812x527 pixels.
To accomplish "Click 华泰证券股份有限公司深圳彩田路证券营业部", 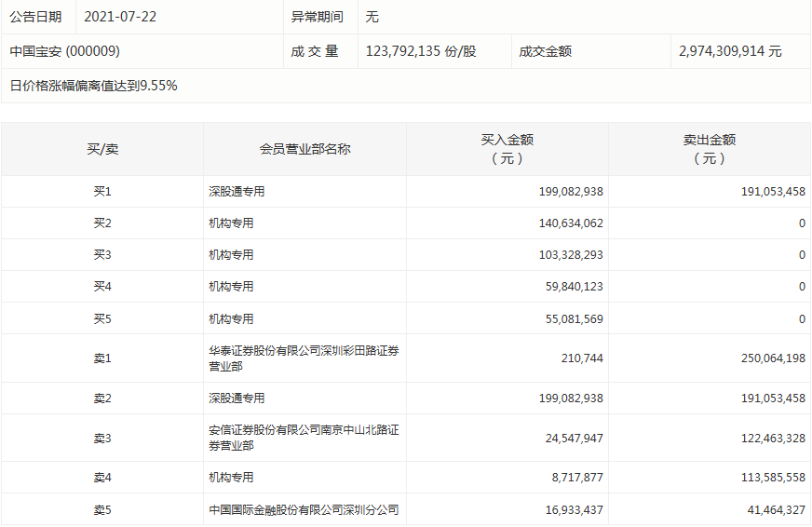I will [304, 358].
